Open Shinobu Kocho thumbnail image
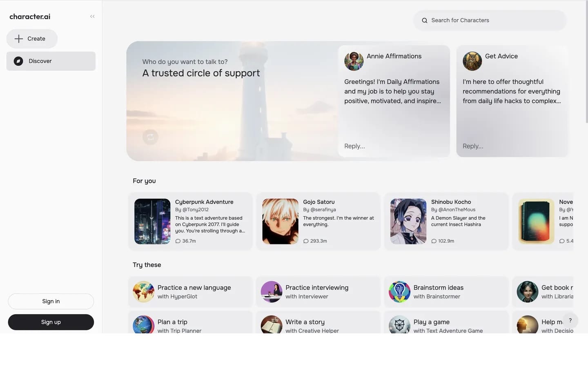The height and width of the screenshot is (366, 588). click(408, 222)
